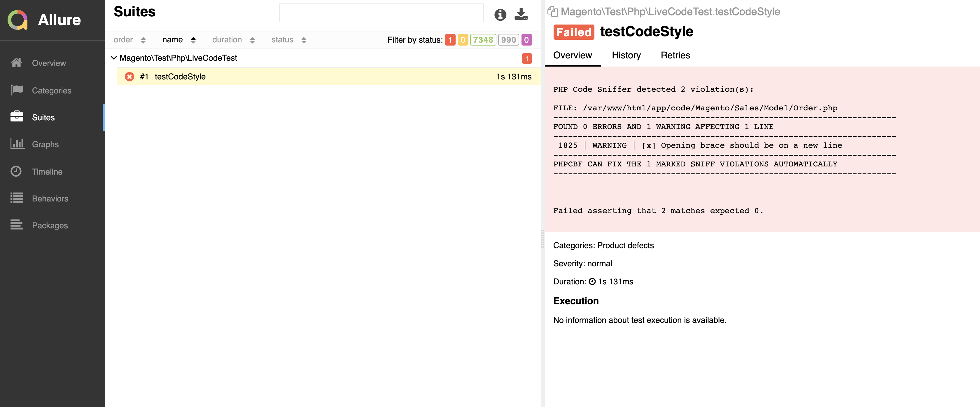980x407 pixels.
Task: Open Categories in the sidebar menu
Action: 52,90
